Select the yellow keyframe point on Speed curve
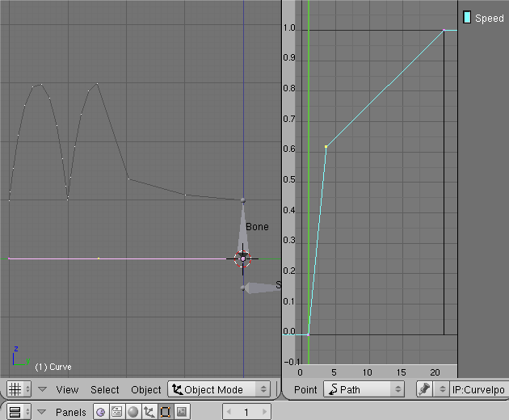This screenshot has width=509, height=420. [x=326, y=147]
